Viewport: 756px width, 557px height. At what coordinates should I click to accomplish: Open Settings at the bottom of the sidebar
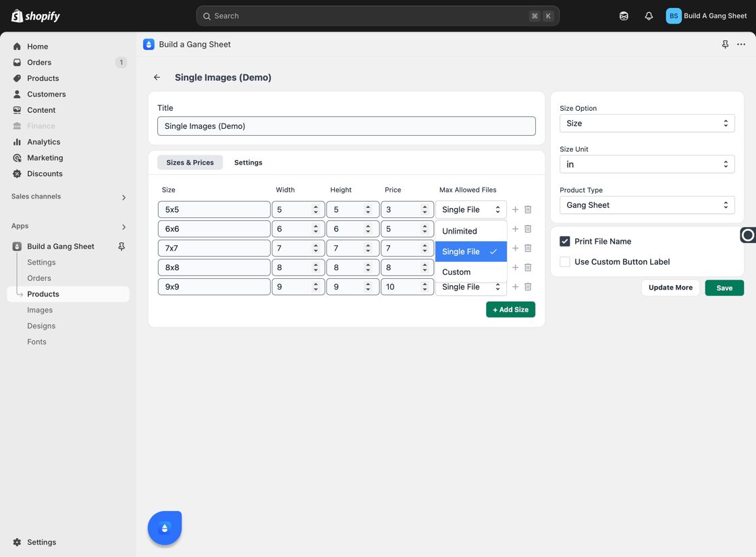(41, 542)
